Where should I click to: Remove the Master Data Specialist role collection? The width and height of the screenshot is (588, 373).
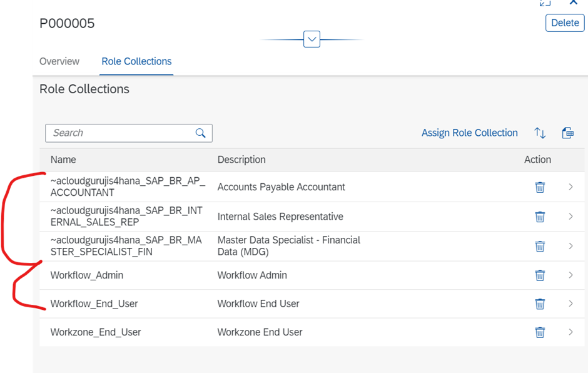[540, 246]
